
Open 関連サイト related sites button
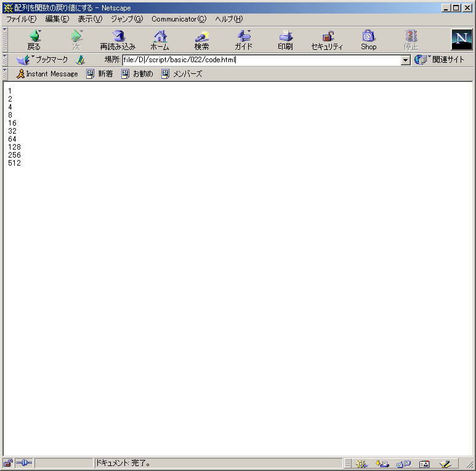439,60
